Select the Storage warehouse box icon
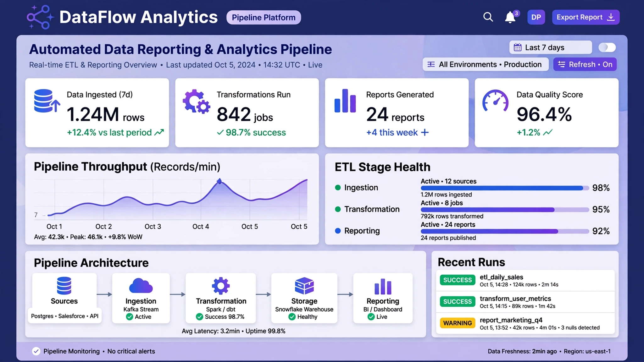The width and height of the screenshot is (644, 362). coord(304,286)
